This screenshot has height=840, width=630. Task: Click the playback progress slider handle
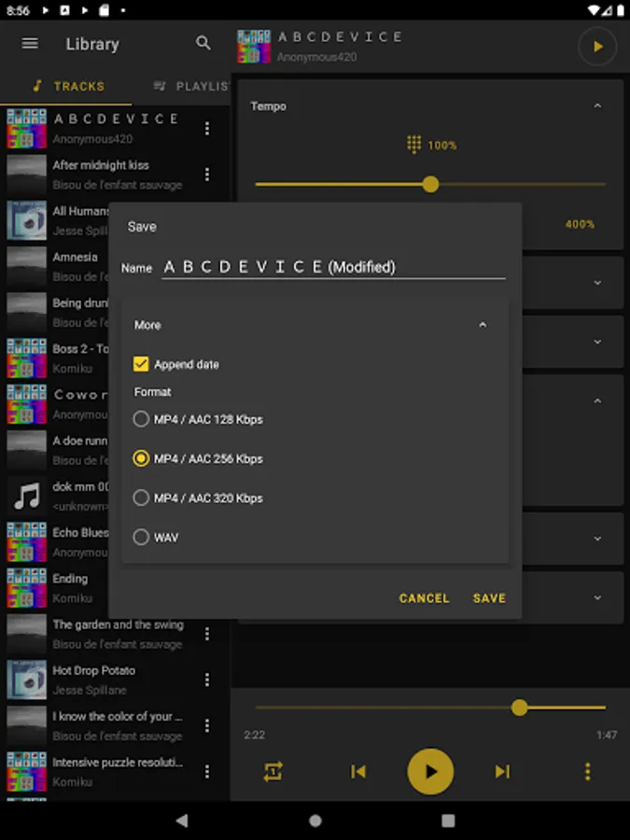(x=519, y=707)
